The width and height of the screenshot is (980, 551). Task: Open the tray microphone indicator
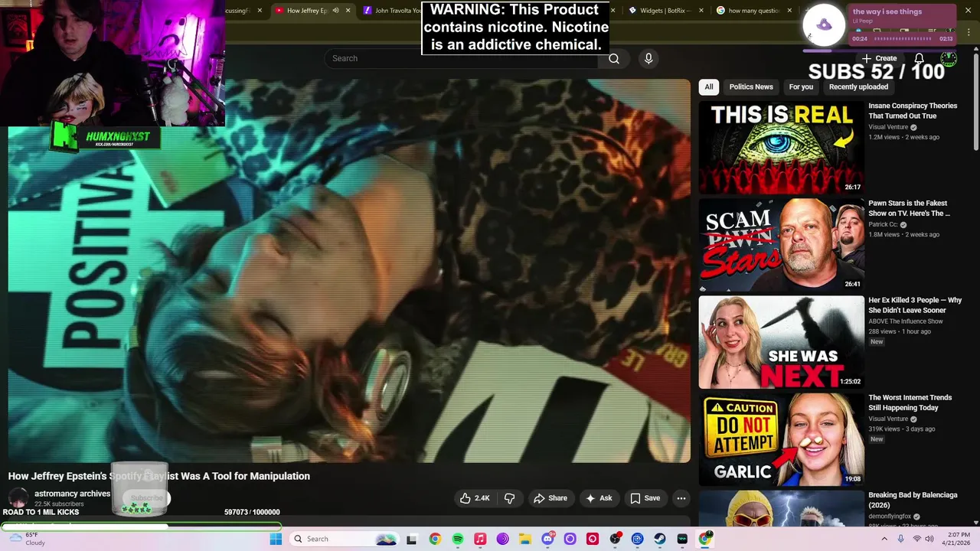(902, 539)
